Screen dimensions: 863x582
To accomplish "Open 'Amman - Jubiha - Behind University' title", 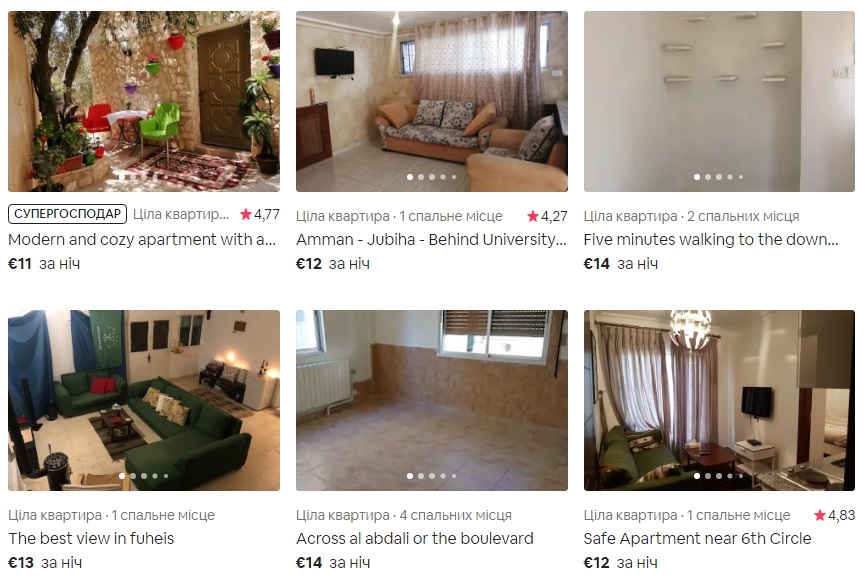I will [x=431, y=240].
